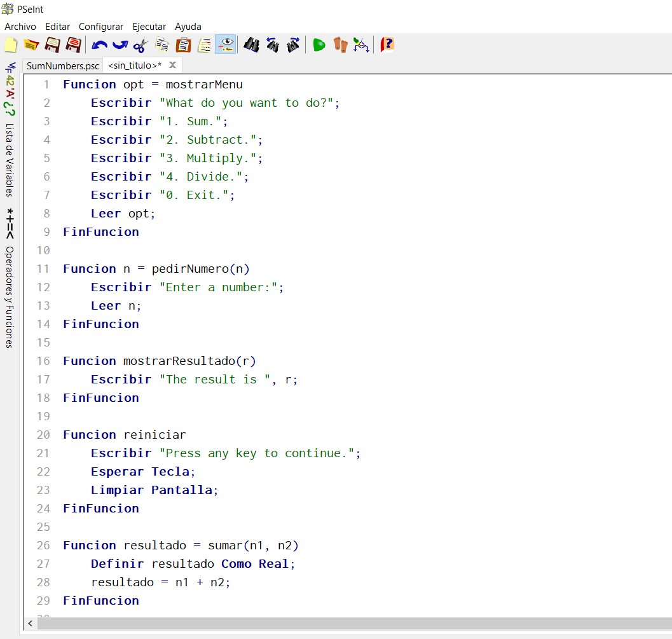Viewport: 672px width, 639px height.
Task: Redo the last undone edit
Action: 120,45
